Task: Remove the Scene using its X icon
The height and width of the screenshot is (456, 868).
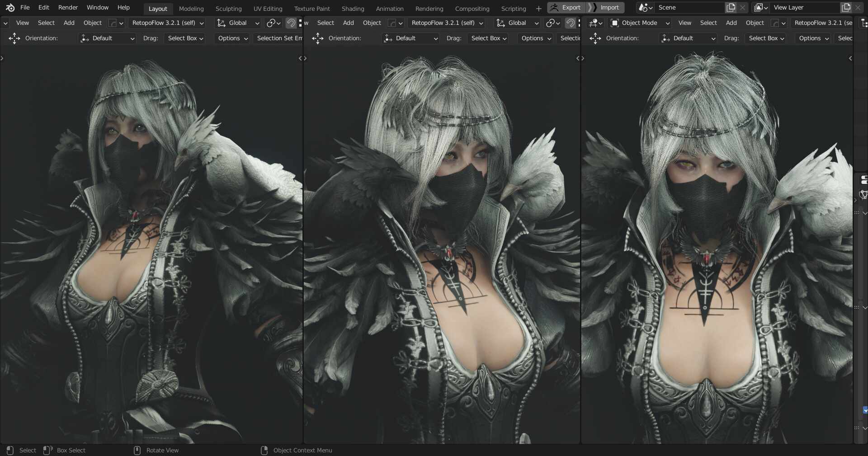Action: coord(742,8)
